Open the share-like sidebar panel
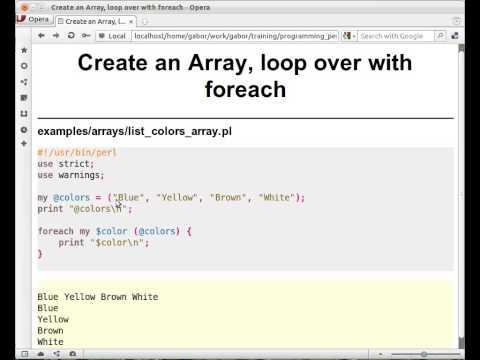 24,82
